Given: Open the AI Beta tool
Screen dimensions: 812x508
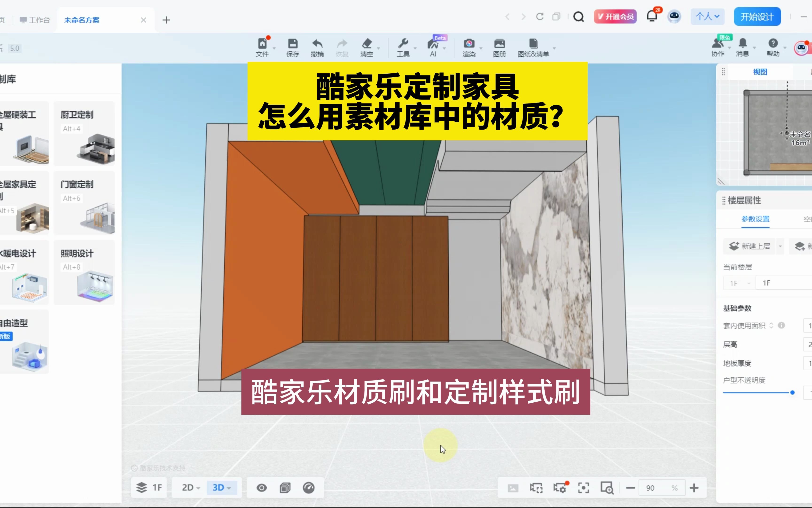Looking at the screenshot, I should [433, 44].
